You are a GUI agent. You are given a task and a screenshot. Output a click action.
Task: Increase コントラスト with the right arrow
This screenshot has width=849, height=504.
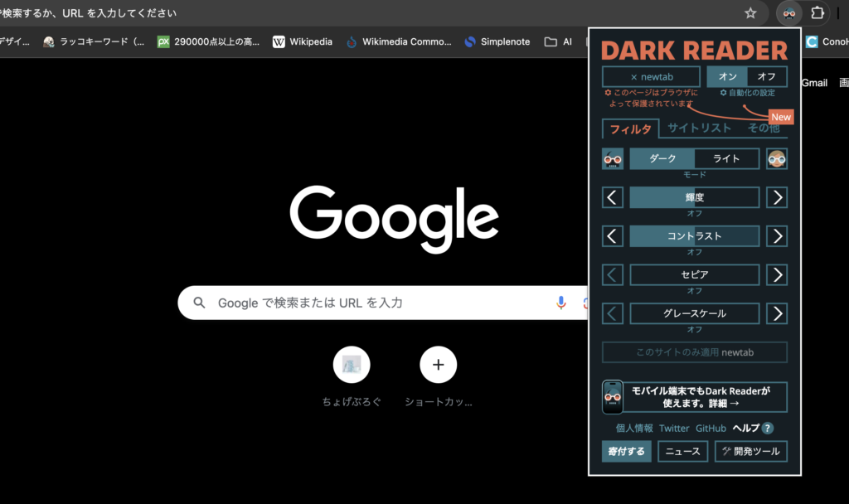coord(776,236)
